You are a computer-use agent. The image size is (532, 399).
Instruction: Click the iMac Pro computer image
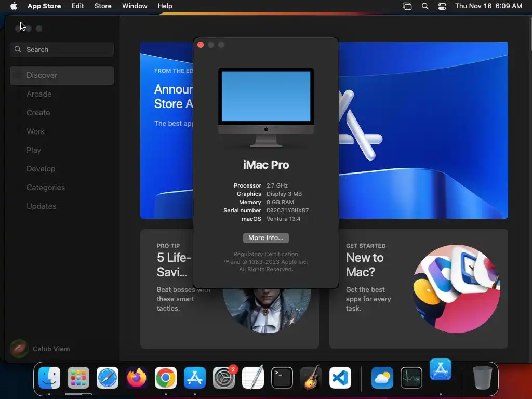265,108
